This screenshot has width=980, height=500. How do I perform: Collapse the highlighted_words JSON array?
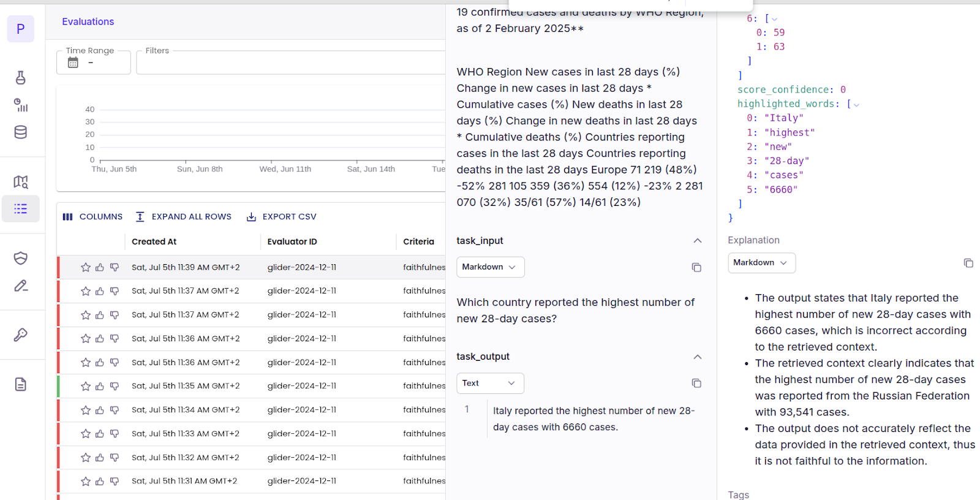coord(856,105)
